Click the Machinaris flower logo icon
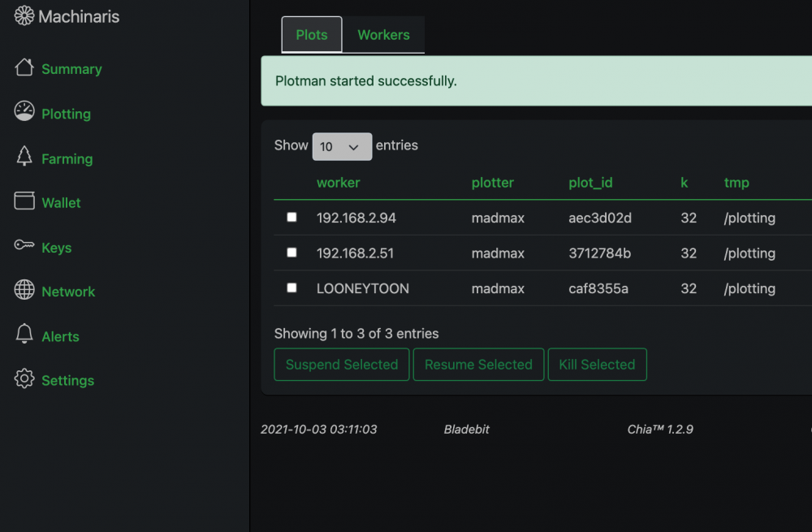The width and height of the screenshot is (812, 532). click(x=24, y=16)
